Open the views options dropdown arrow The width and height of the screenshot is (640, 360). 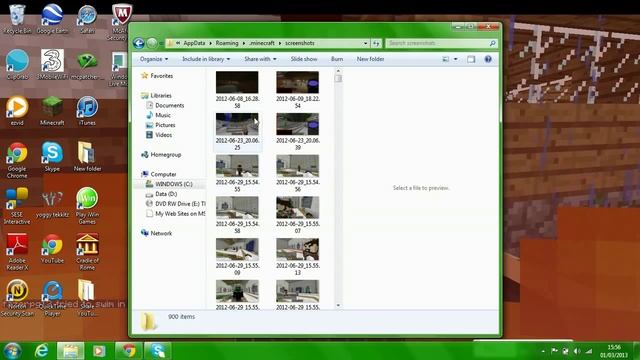pos(456,59)
